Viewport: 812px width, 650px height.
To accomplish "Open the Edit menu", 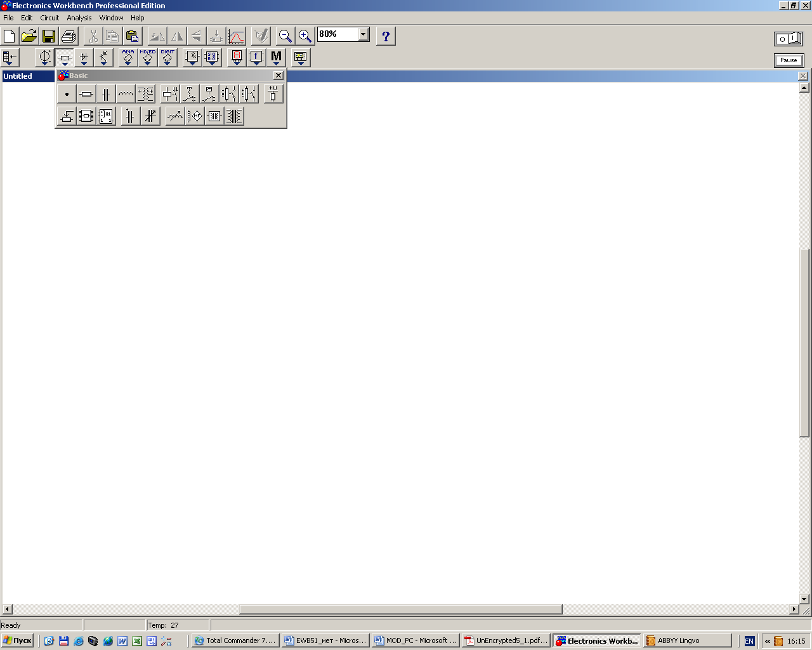I will point(27,18).
